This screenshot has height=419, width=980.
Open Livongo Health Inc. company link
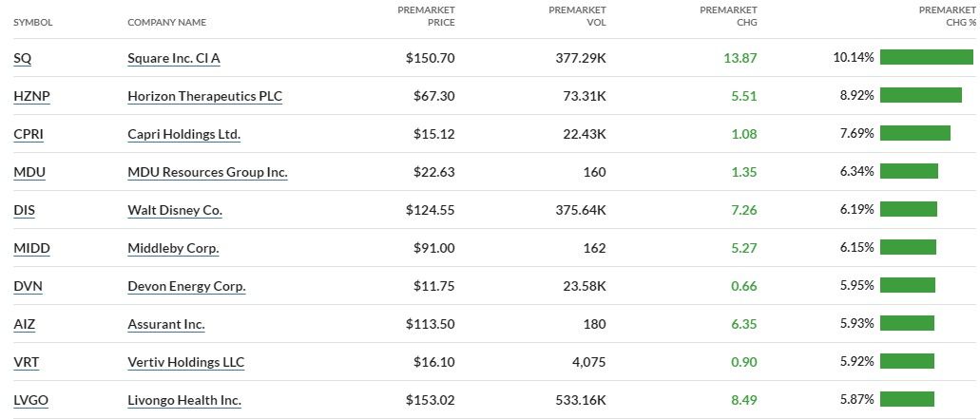tap(184, 401)
